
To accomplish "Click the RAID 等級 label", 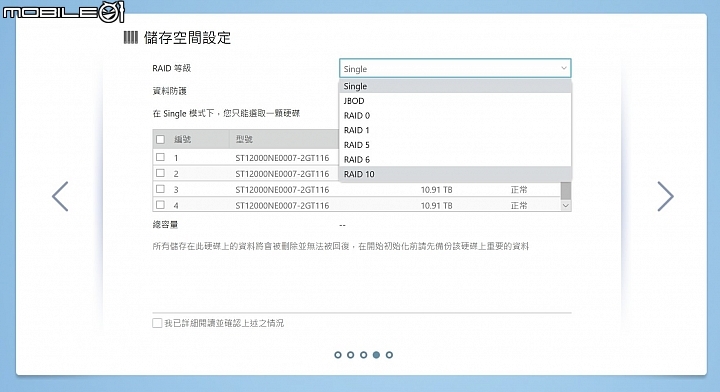I will (x=172, y=68).
